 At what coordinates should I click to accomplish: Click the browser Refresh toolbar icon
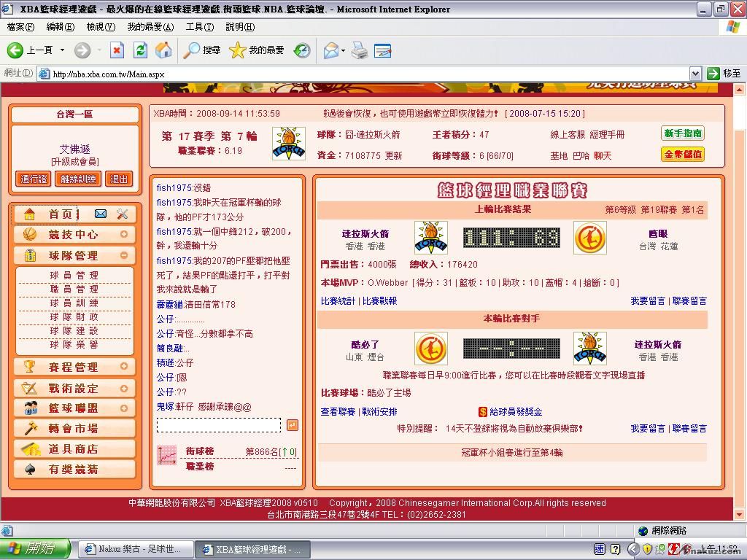(141, 50)
